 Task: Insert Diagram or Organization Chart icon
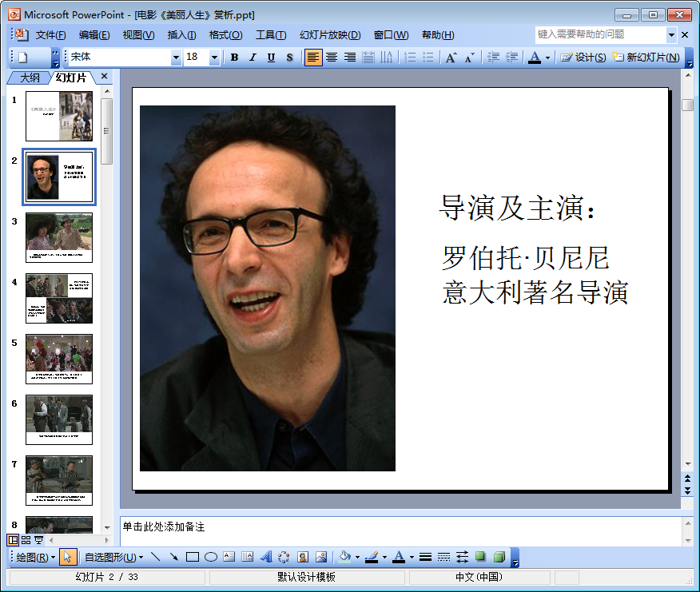[x=284, y=557]
